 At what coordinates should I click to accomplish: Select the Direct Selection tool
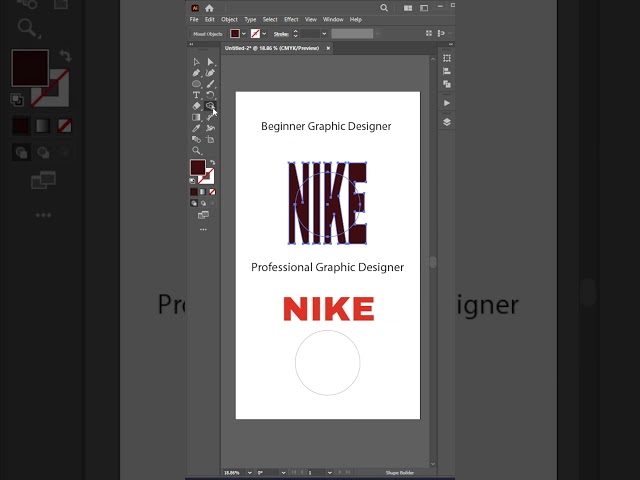point(210,62)
